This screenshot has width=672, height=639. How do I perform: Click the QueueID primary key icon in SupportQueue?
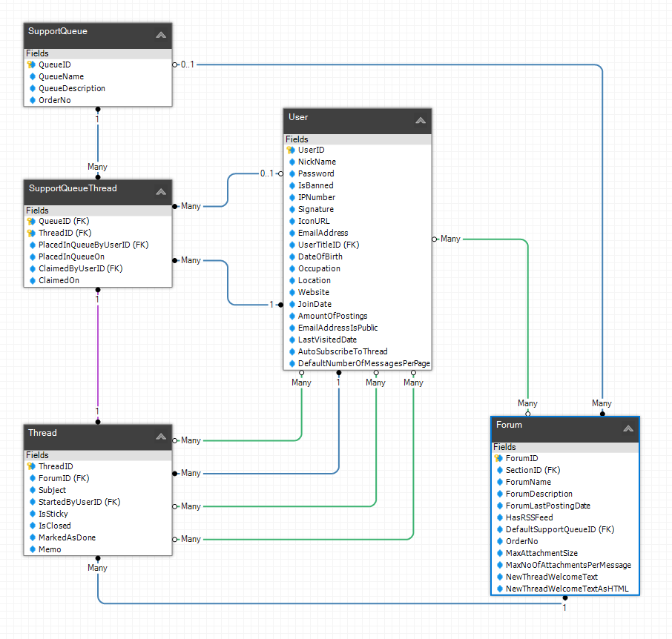(x=31, y=64)
